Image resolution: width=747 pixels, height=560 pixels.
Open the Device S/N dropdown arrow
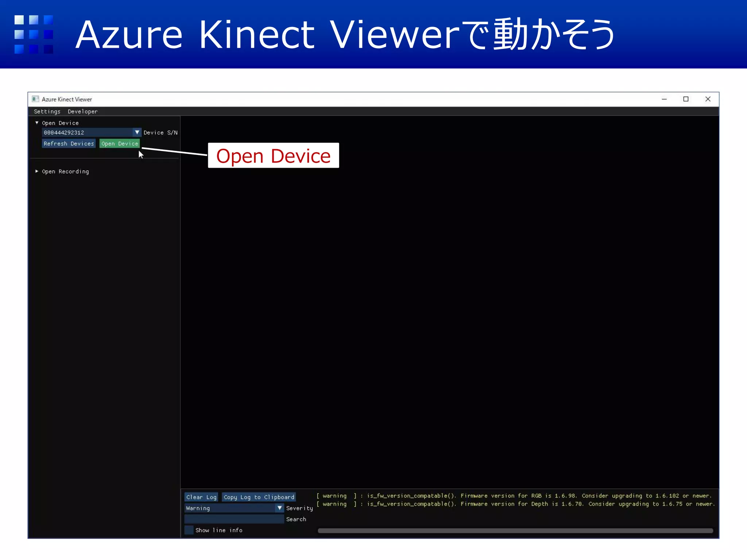pyautogui.click(x=137, y=132)
